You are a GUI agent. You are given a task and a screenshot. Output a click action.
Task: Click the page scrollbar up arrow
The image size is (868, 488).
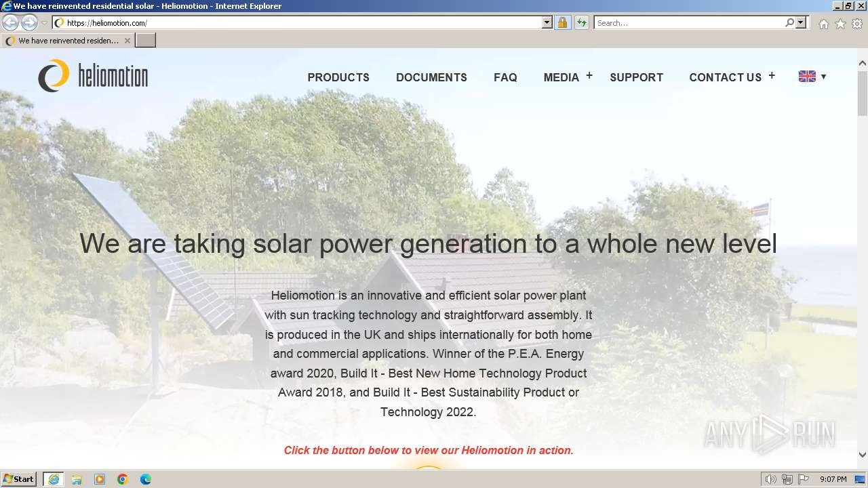point(863,63)
